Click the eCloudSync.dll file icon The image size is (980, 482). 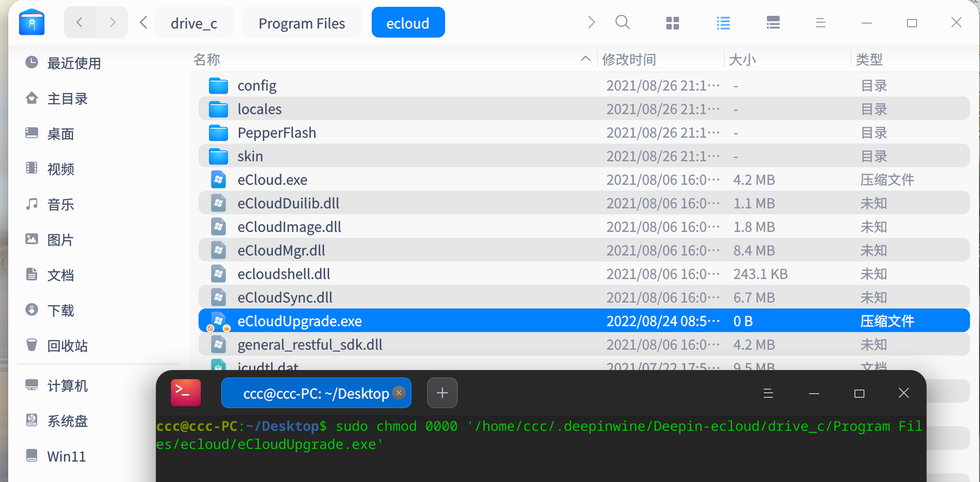point(218,298)
